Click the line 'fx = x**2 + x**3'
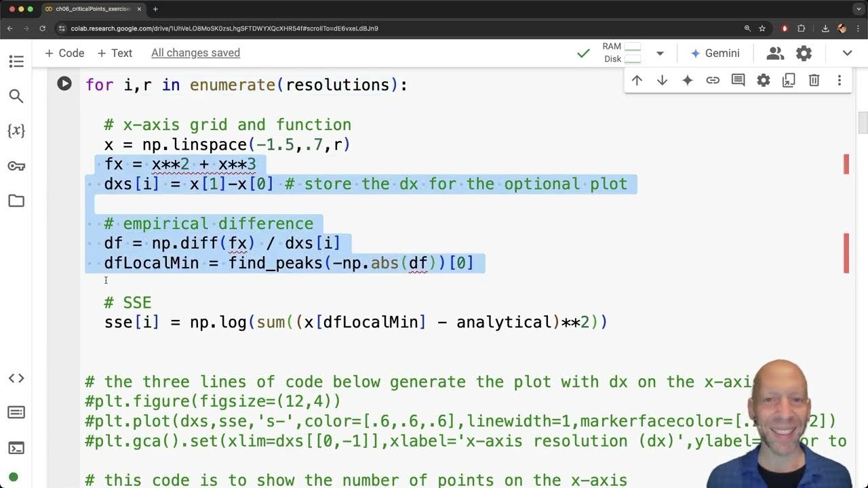This screenshot has width=868, height=488. (180, 164)
